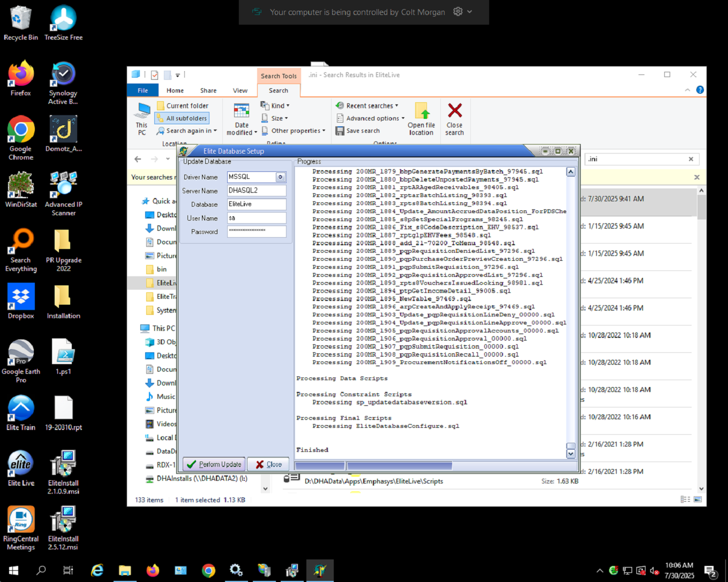Image resolution: width=728 pixels, height=582 pixels.
Task: Toggle Current folder search option
Action: 182,106
